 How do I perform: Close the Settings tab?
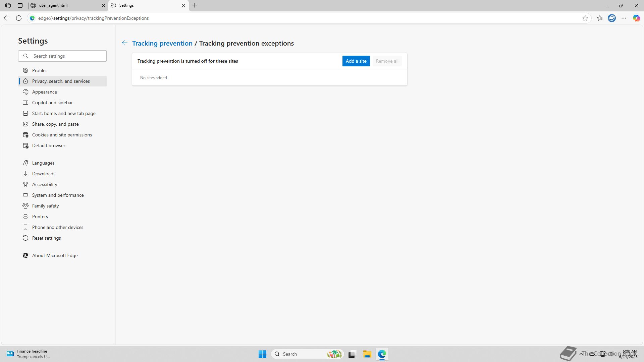pyautogui.click(x=183, y=5)
